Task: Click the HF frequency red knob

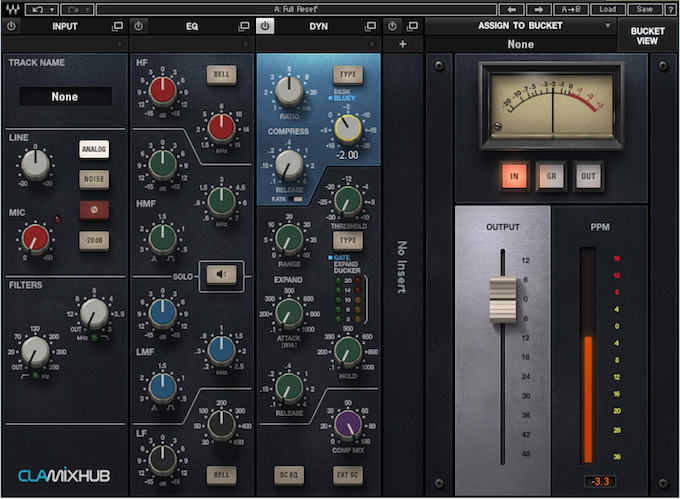Action: point(222,128)
